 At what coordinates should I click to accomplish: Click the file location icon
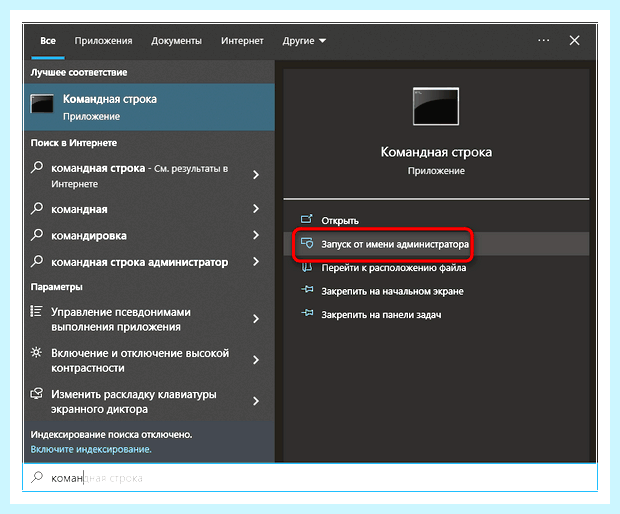coord(307,267)
